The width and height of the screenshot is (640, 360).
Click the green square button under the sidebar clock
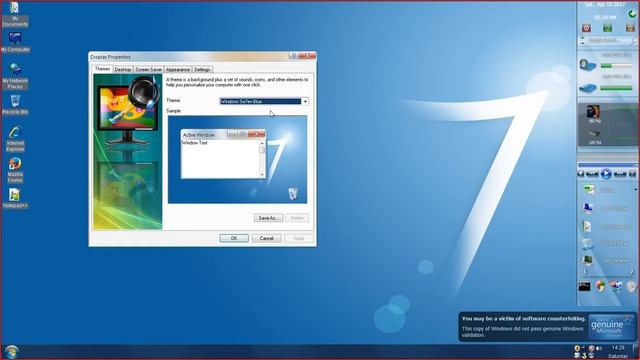tap(608, 28)
